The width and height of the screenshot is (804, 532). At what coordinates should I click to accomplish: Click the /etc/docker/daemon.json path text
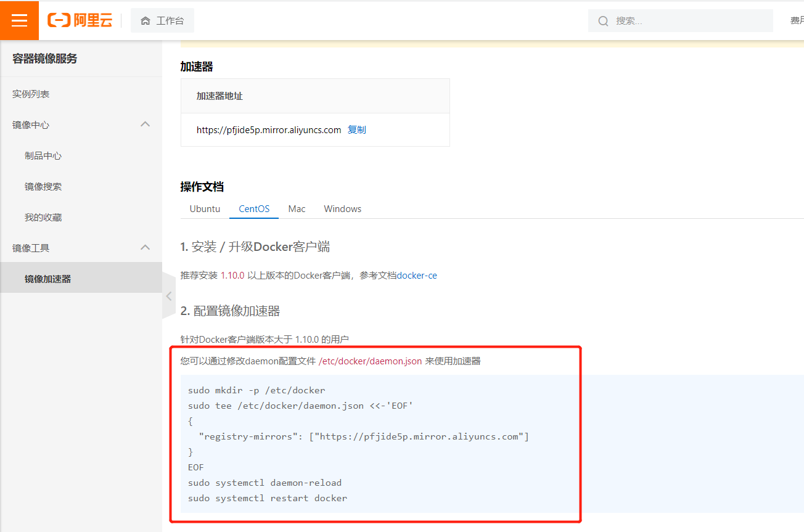click(x=370, y=361)
